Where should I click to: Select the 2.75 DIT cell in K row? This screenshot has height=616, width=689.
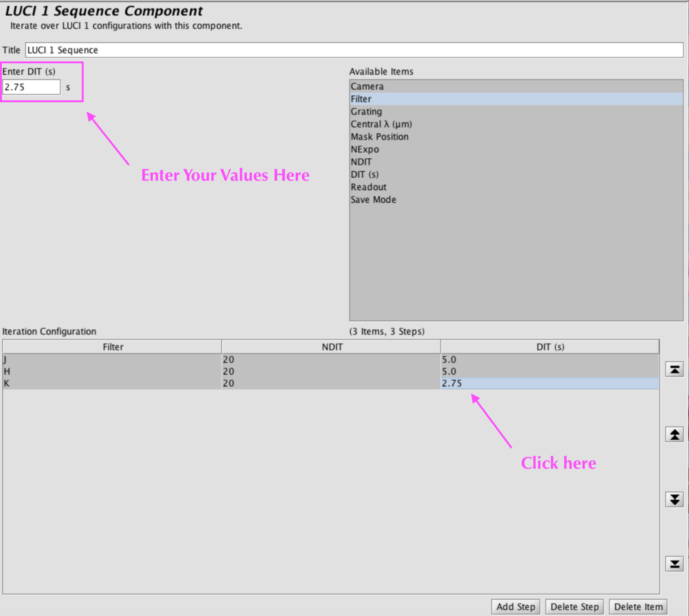[x=550, y=383]
